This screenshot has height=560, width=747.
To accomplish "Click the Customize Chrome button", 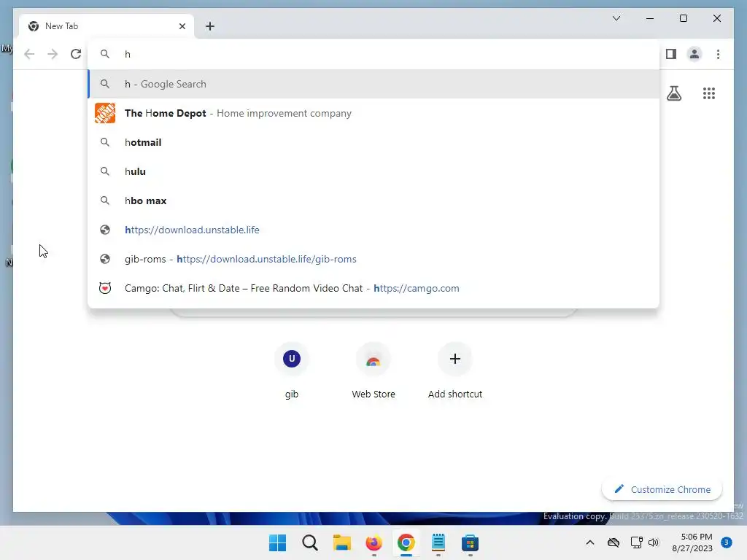I will (662, 489).
